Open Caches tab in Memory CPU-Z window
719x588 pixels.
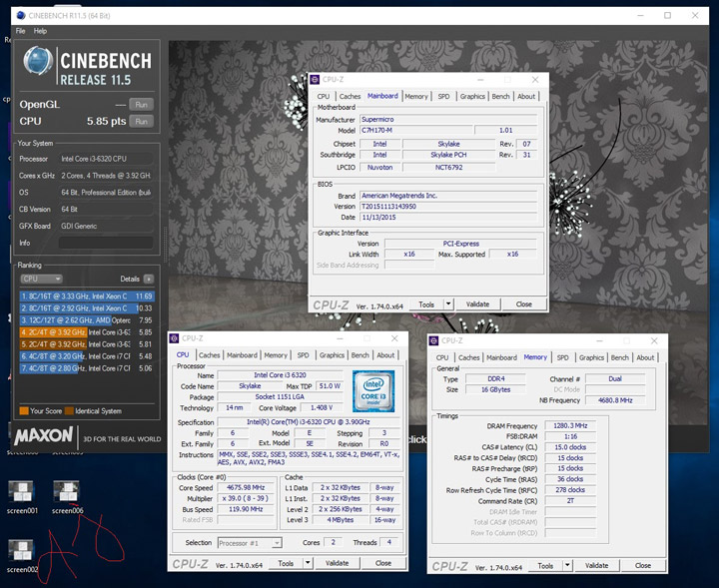(x=469, y=357)
